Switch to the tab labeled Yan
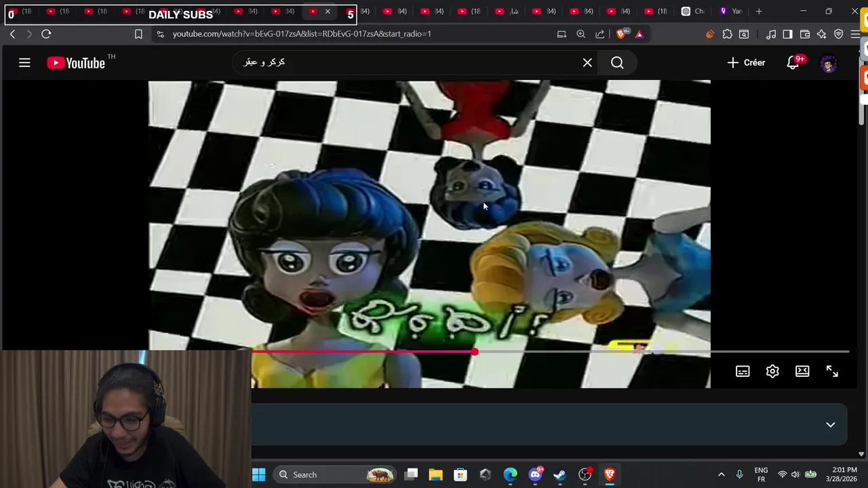The height and width of the screenshot is (488, 868). (731, 11)
